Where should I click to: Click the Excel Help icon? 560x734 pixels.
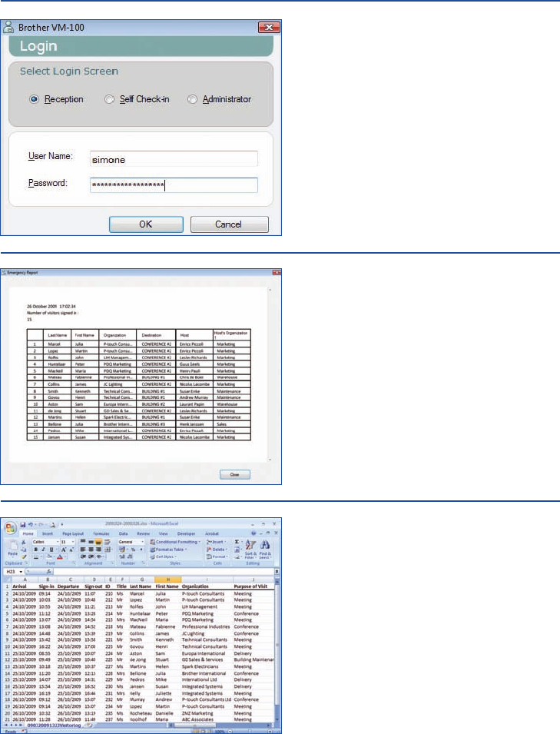253,533
